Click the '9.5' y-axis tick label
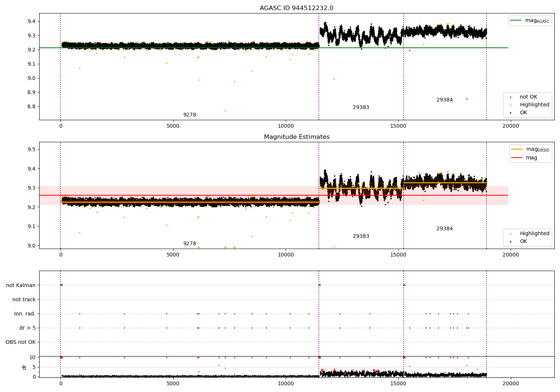This screenshot has height=392, width=560. tap(31, 150)
